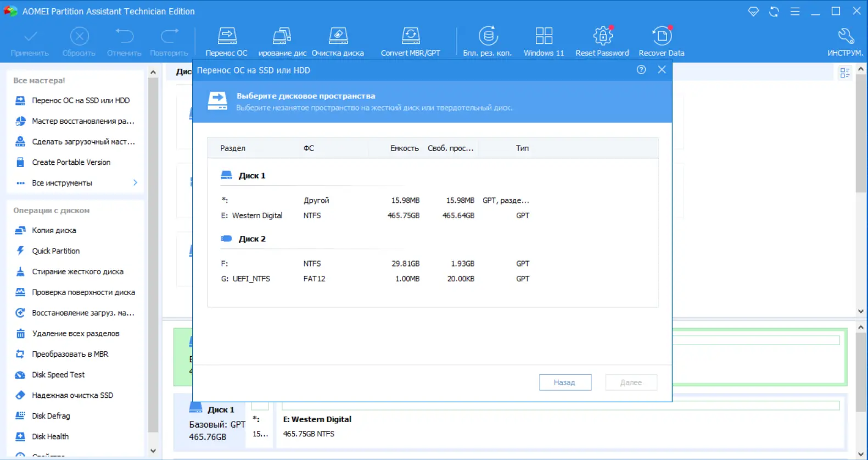The width and height of the screenshot is (868, 460).
Task: Click the refresh icon in title bar
Action: tap(774, 12)
